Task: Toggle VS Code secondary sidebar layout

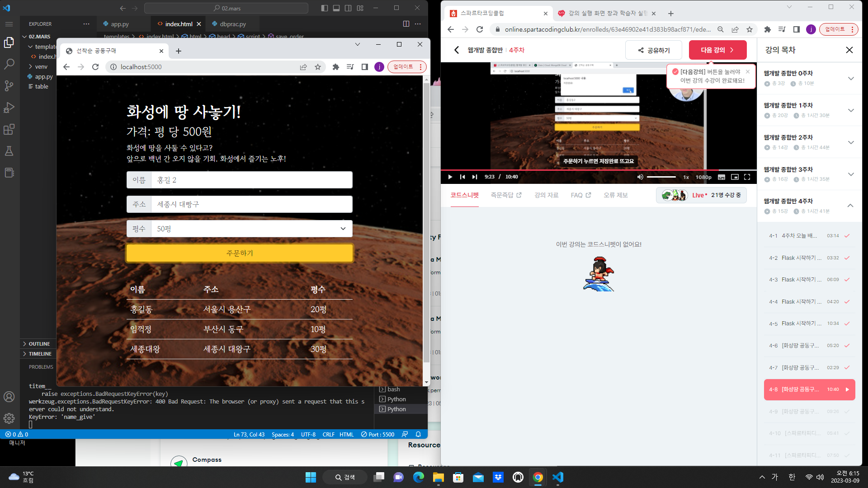Action: [348, 8]
